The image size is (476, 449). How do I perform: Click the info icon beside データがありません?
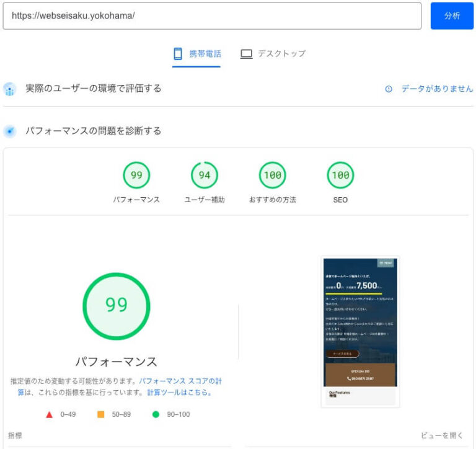coord(389,89)
